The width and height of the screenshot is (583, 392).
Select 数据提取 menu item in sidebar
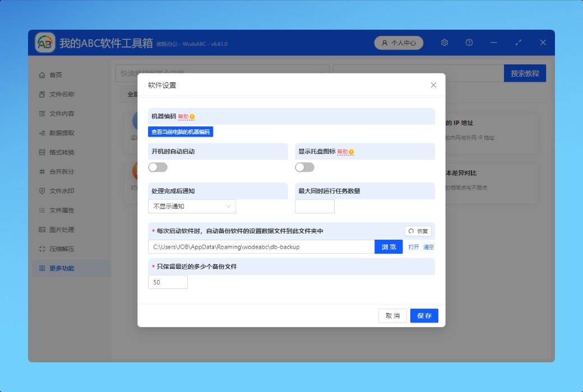pyautogui.click(x=61, y=133)
